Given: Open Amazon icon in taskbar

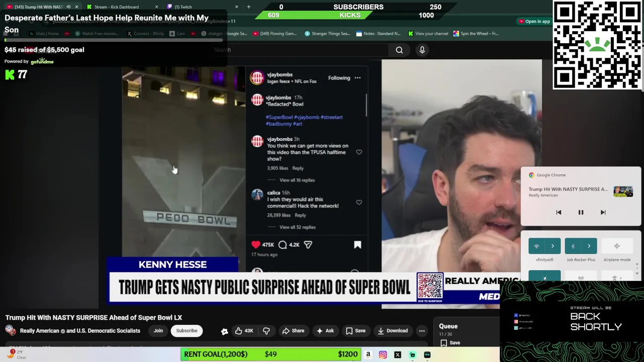Looking at the screenshot, I should tap(368, 354).
